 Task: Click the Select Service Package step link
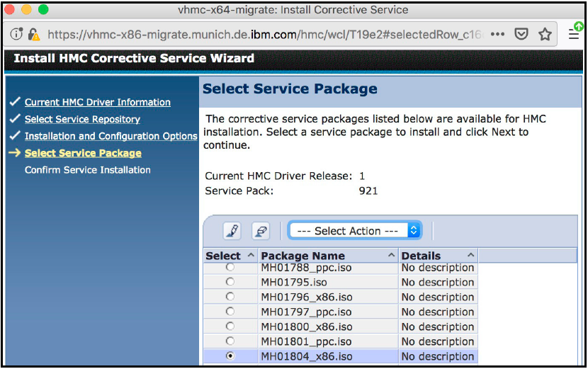click(x=83, y=153)
